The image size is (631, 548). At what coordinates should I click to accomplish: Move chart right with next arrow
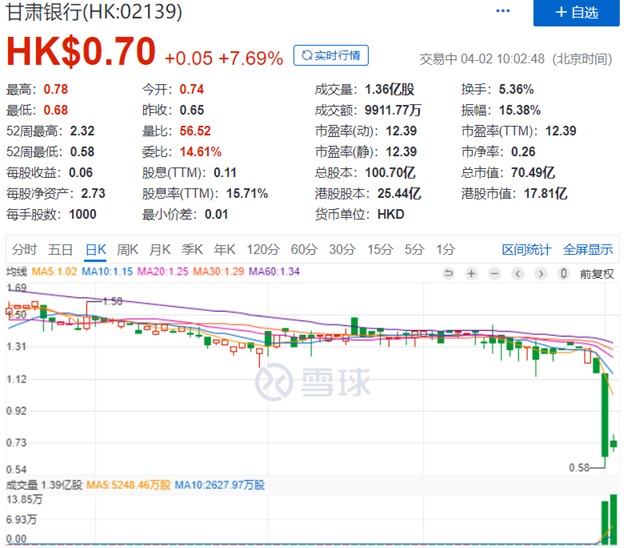tap(540, 274)
